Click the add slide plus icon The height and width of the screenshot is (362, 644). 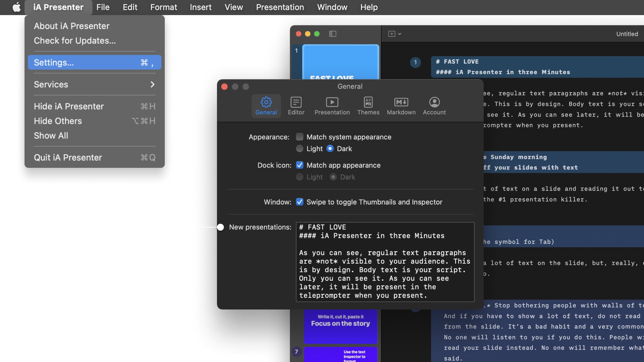coord(392,34)
